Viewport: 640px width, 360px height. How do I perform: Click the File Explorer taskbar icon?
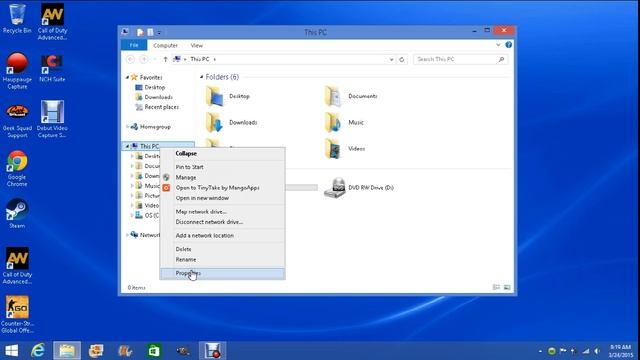tap(67, 351)
